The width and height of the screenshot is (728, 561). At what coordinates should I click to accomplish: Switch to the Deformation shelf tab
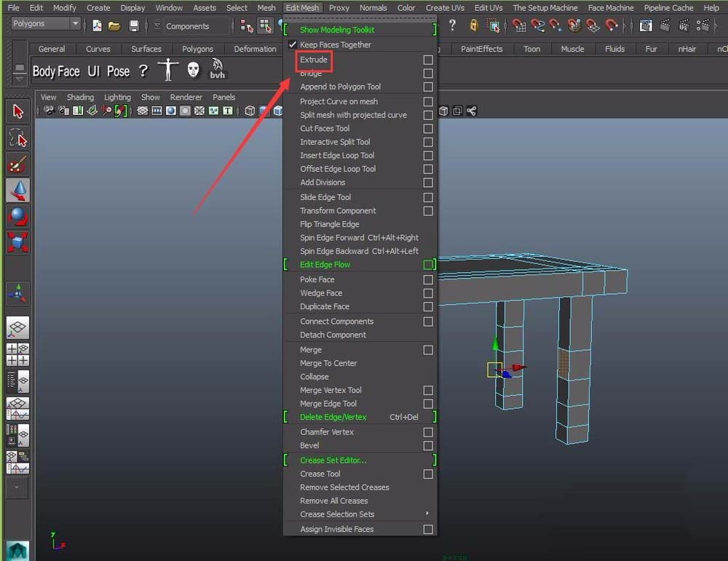255,49
